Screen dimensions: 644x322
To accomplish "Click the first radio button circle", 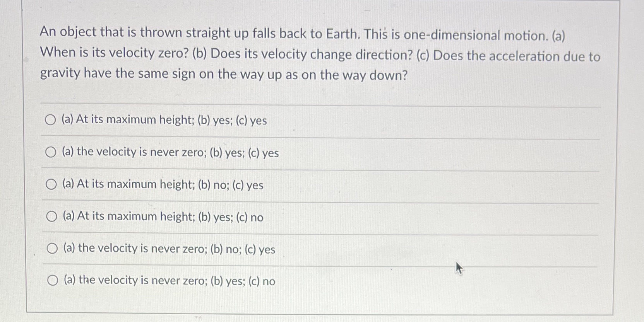I will click(51, 120).
